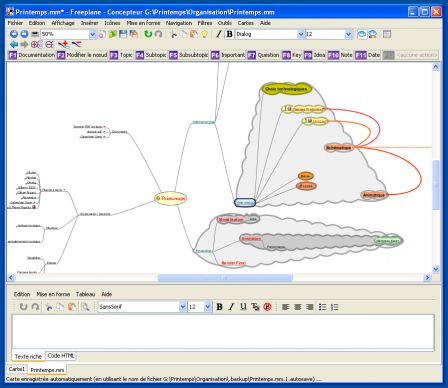Image resolution: width=448 pixels, height=388 pixels.
Task: Apply the F3 Topic style
Action: 121,55
